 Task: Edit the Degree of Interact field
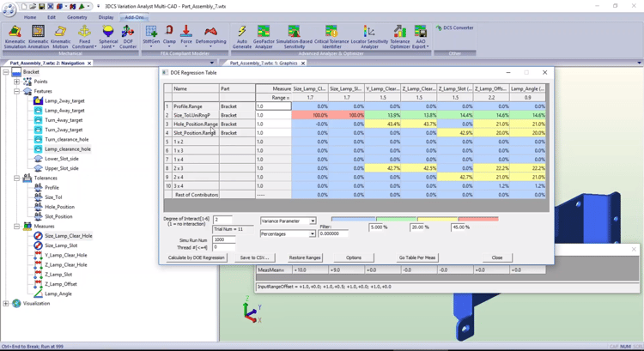point(222,220)
